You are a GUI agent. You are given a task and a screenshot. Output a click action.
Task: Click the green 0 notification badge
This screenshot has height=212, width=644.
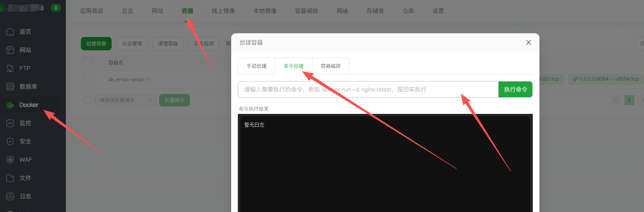(56, 7)
